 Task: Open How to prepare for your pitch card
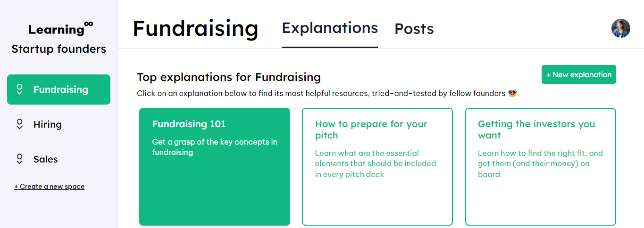[377, 167]
